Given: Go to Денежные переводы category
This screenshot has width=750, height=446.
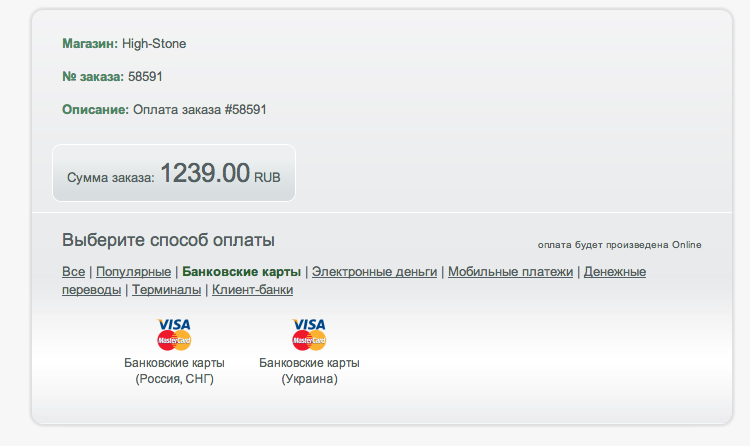Looking at the screenshot, I should click(x=615, y=272).
